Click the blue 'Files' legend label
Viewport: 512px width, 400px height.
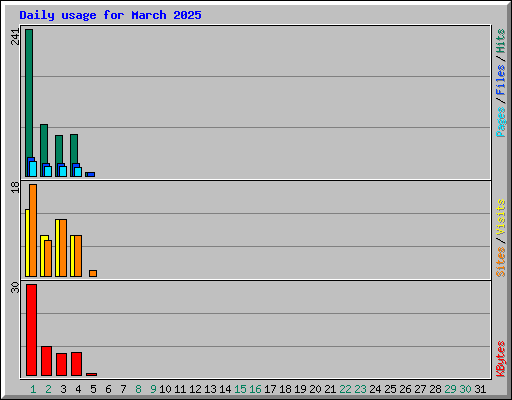pyautogui.click(x=500, y=79)
